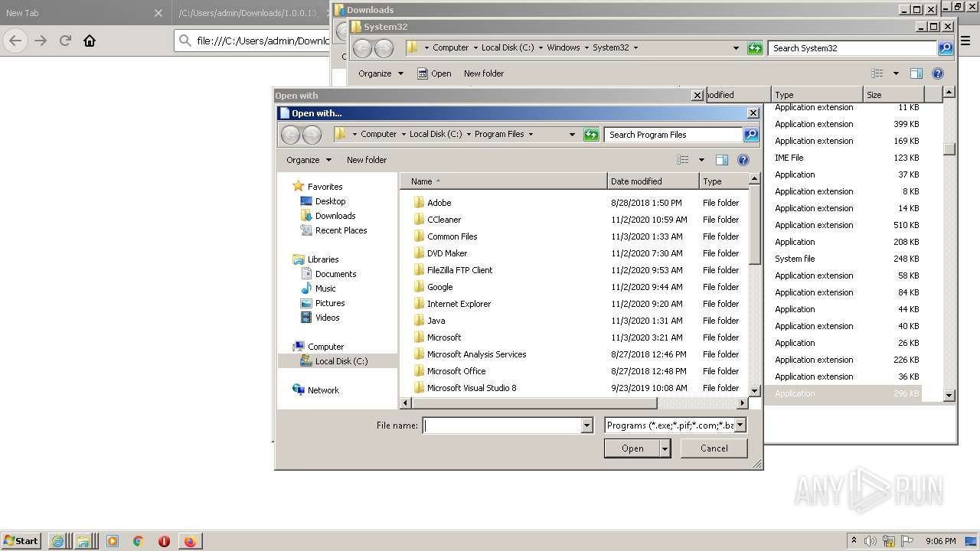Image resolution: width=980 pixels, height=551 pixels.
Task: Click the browser home icon
Action: pyautogui.click(x=90, y=41)
